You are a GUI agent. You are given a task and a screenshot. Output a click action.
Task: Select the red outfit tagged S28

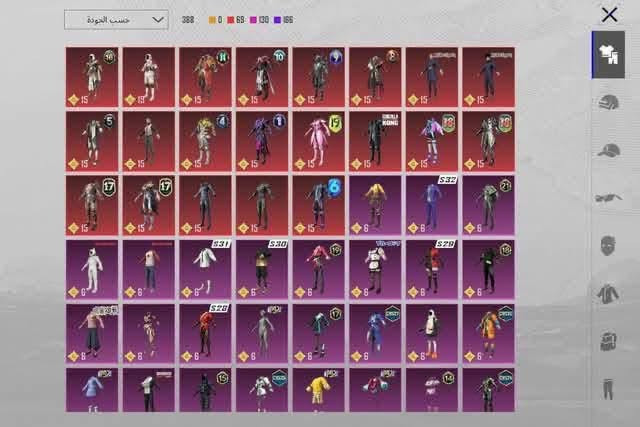click(205, 334)
